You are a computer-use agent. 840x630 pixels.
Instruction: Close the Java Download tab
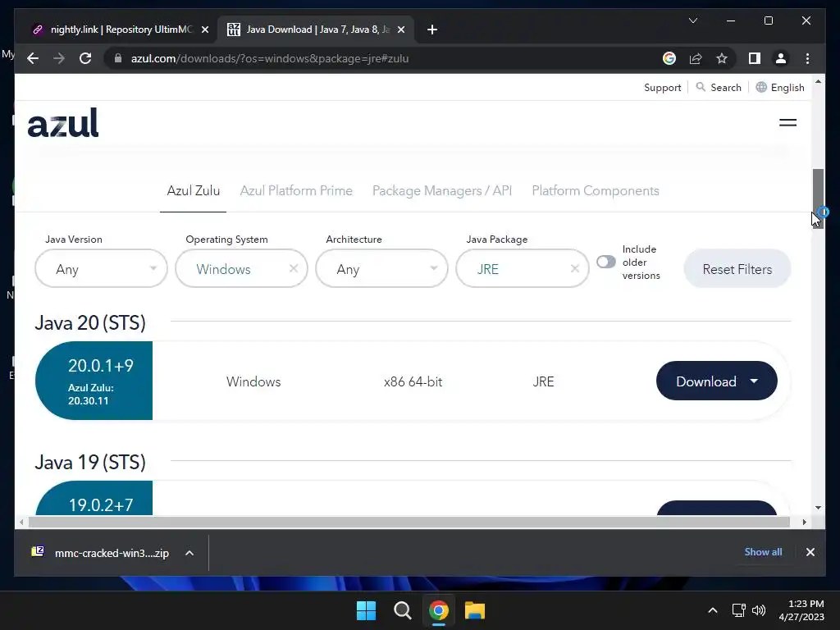click(x=400, y=30)
